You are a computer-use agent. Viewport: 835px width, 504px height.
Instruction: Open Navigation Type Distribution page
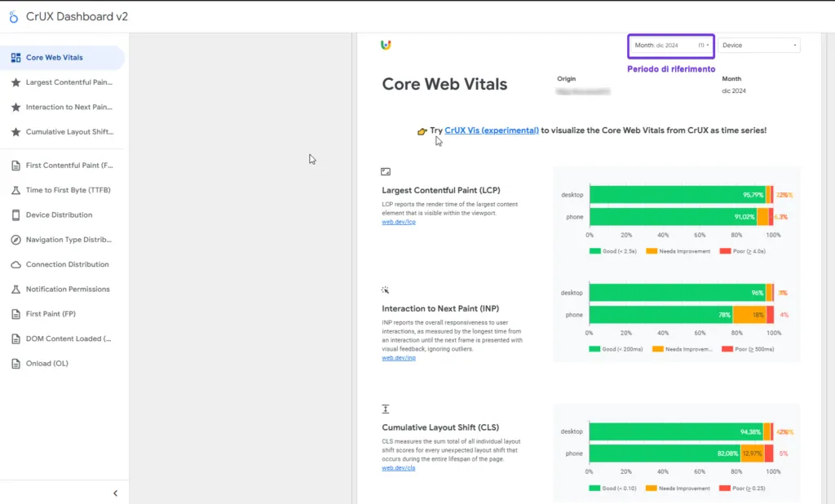point(62,240)
